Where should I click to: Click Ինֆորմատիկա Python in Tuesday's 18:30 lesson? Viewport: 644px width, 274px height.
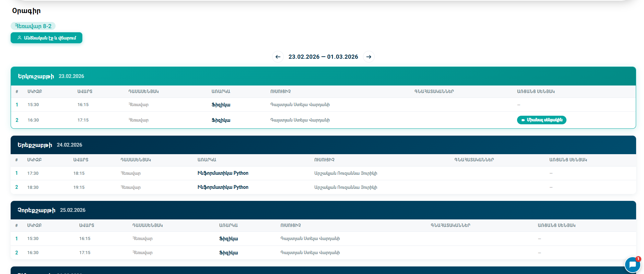click(x=223, y=187)
